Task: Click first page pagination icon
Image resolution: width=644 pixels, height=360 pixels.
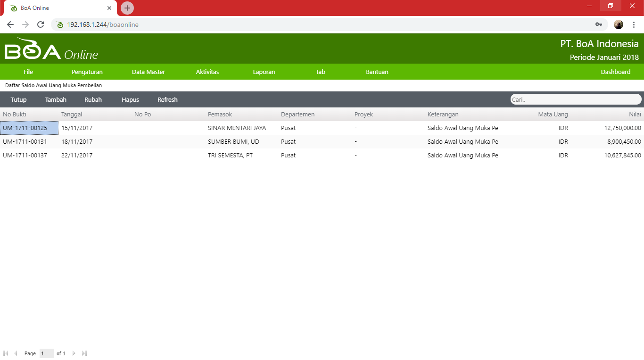Action: pyautogui.click(x=6, y=353)
